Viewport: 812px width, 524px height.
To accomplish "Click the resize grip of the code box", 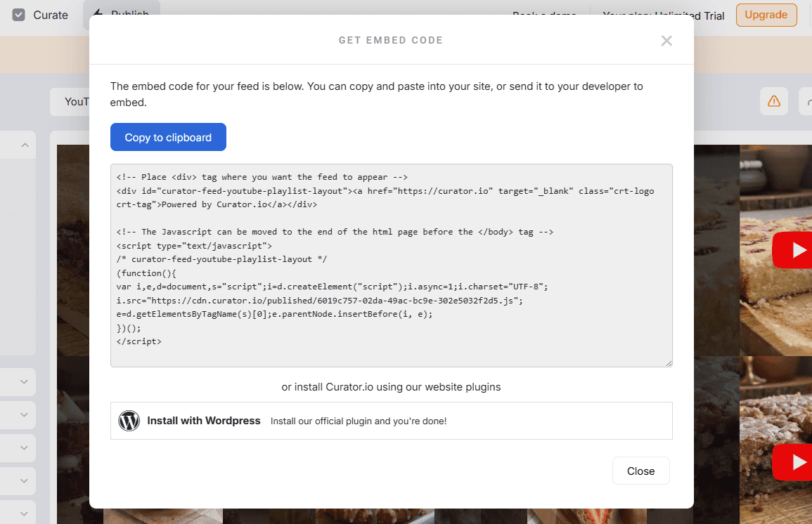I will [668, 362].
